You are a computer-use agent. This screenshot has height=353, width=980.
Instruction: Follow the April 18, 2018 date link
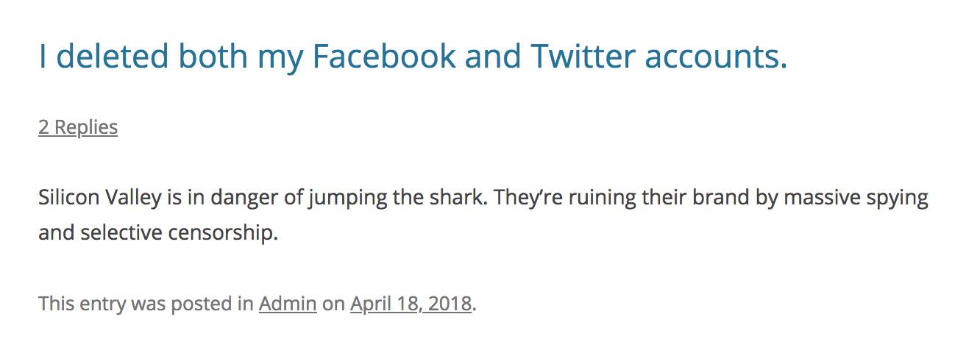click(x=411, y=304)
